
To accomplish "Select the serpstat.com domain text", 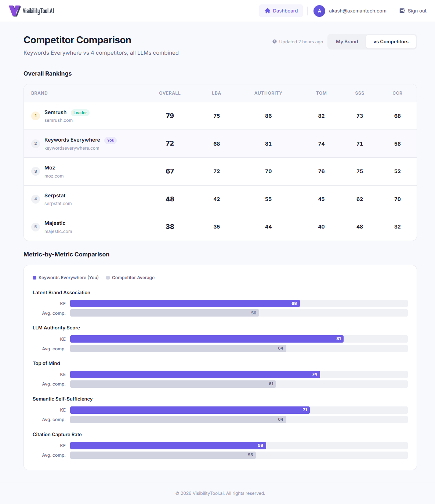I will pyautogui.click(x=58, y=204).
